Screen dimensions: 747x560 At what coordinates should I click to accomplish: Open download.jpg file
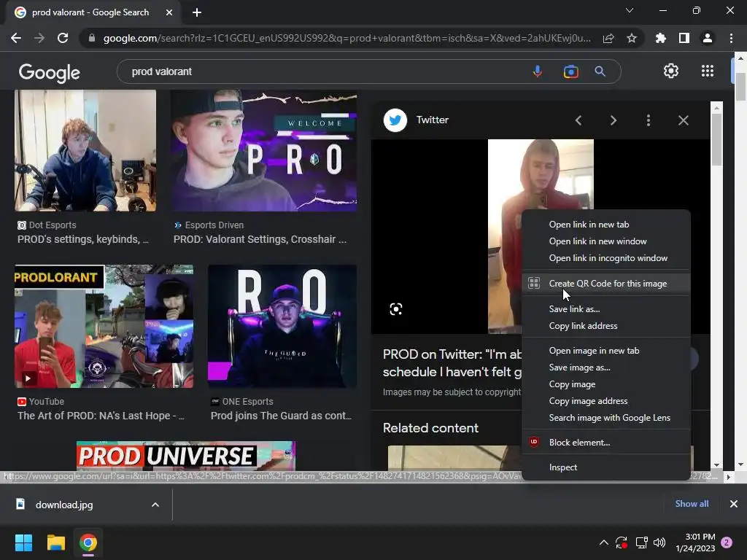tap(64, 505)
